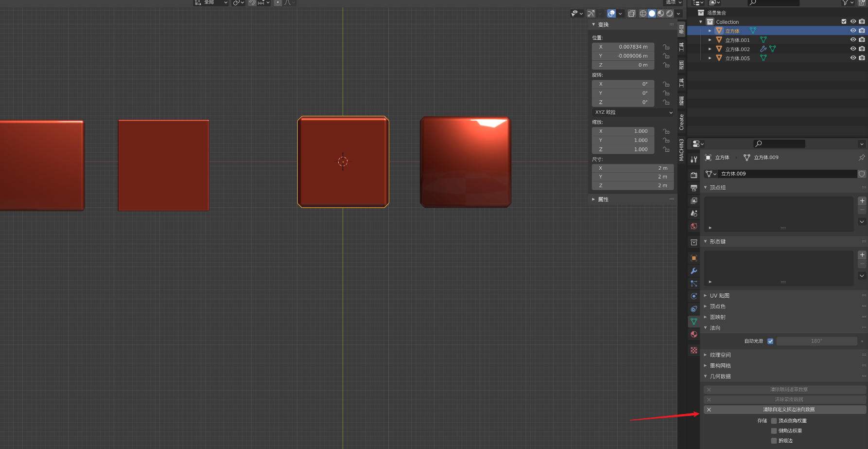Screen dimensions: 868x449
Task: Uncheck the 自动光滑 checkbox
Action: coord(770,341)
